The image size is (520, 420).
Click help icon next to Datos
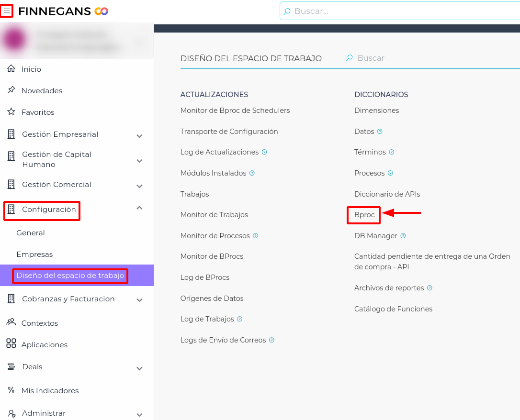(x=380, y=132)
